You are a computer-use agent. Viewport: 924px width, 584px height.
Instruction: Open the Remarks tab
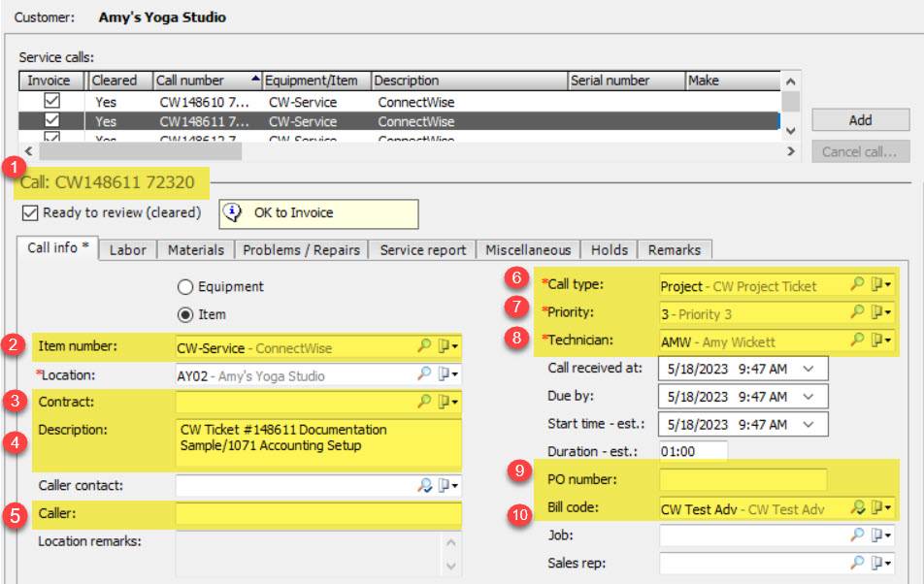coord(675,250)
